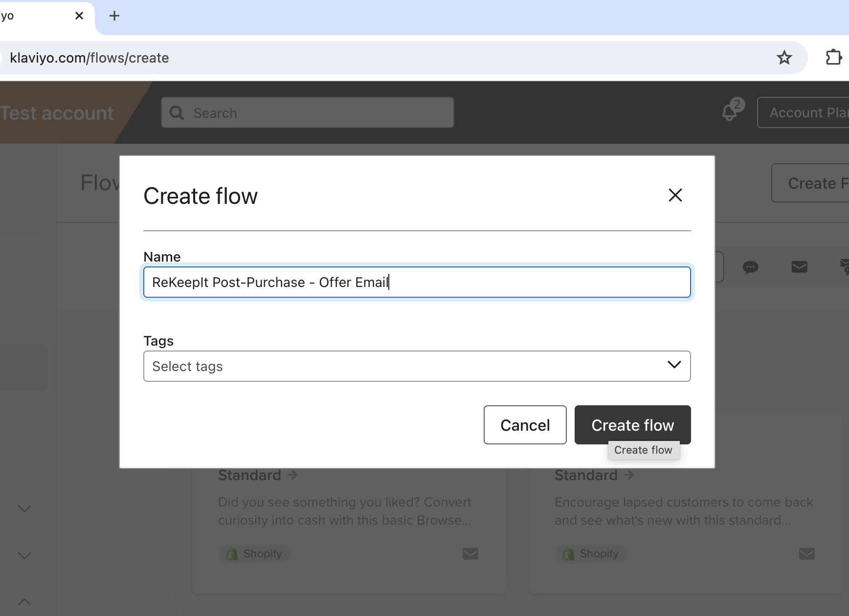Select the SMS chat bubble channel icon

tap(750, 267)
